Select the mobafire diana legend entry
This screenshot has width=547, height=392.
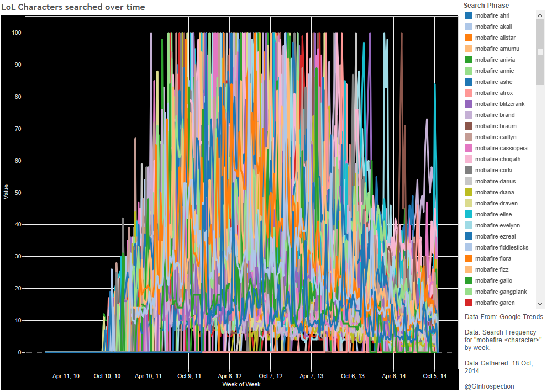coord(494,193)
